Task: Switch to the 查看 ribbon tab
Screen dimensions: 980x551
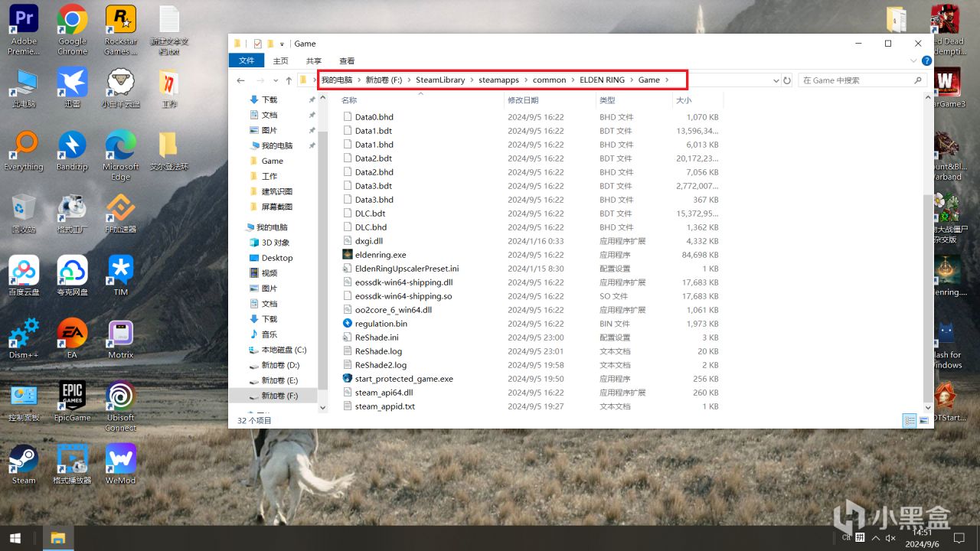Action: coord(347,61)
